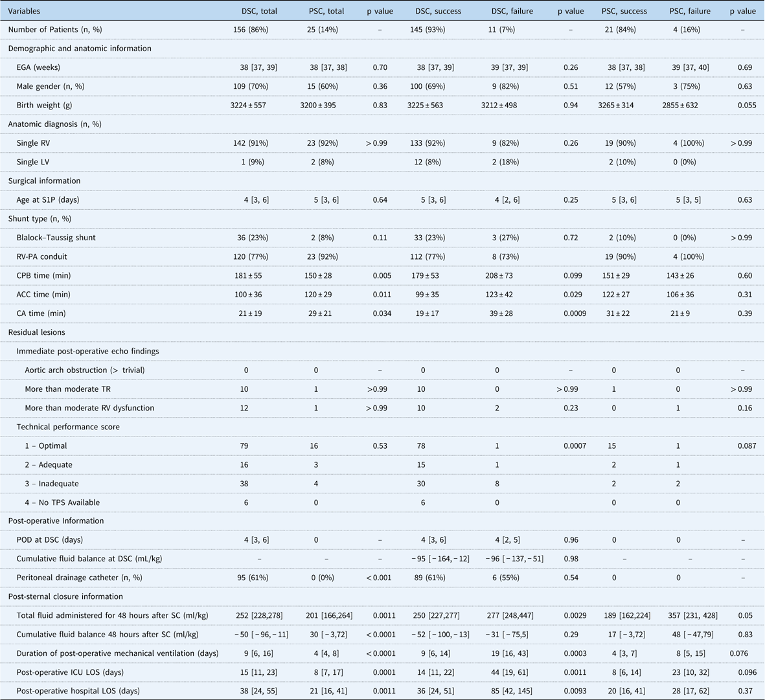
Task: Select the Variables column header
Action: [x=27, y=10]
